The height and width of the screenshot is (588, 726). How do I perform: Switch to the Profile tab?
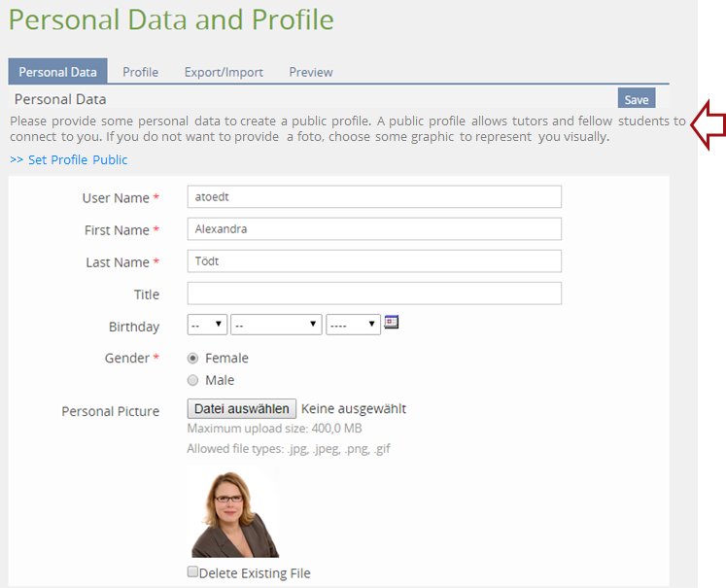140,72
